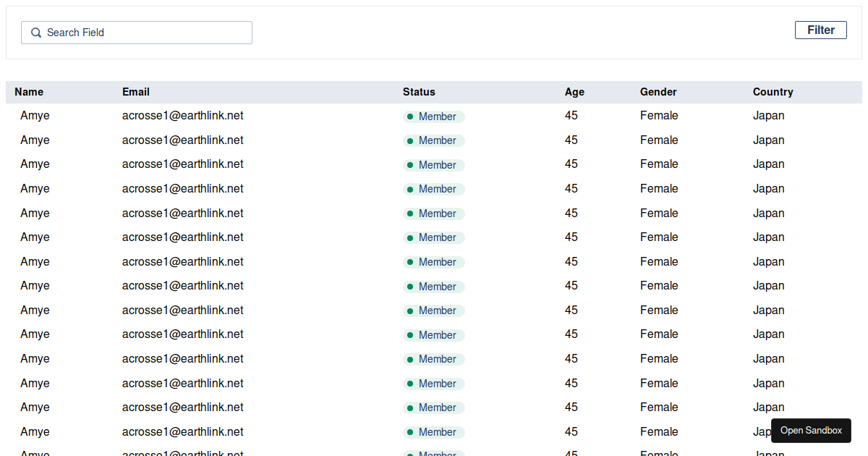Click the magnifying glass search icon

(36, 33)
